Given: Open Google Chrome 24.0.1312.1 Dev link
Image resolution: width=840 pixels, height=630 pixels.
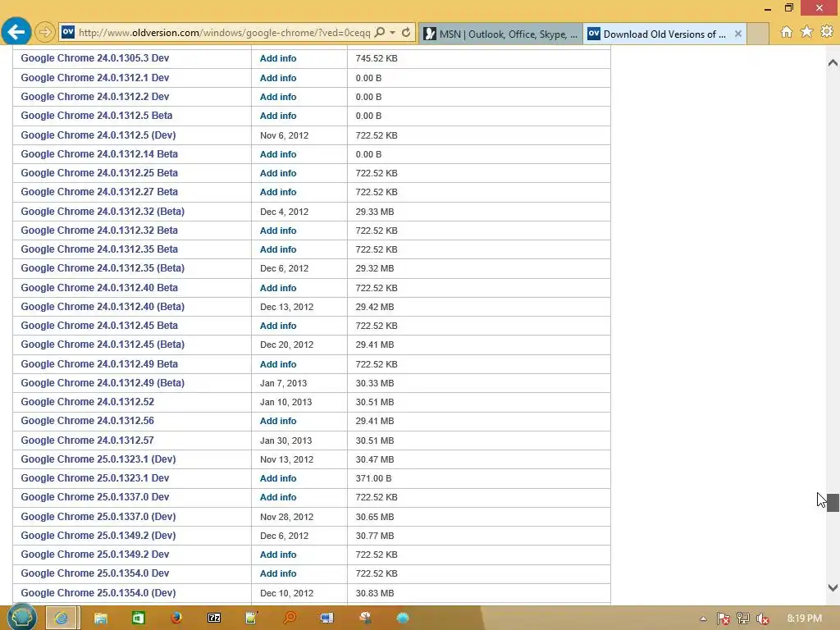Looking at the screenshot, I should coord(95,78).
